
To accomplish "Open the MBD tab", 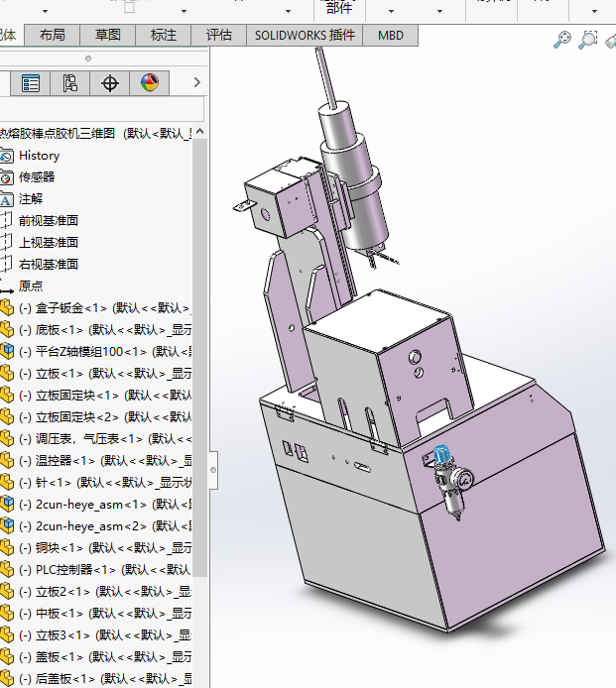I will pyautogui.click(x=391, y=35).
